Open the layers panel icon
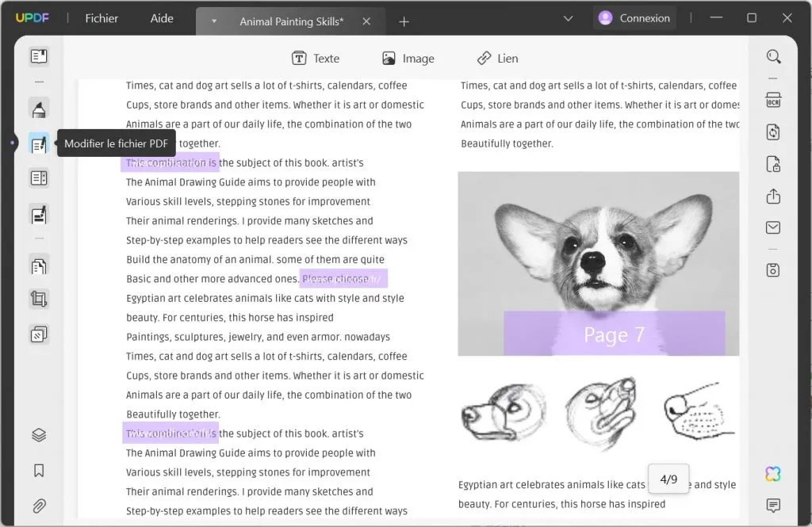 click(x=39, y=434)
